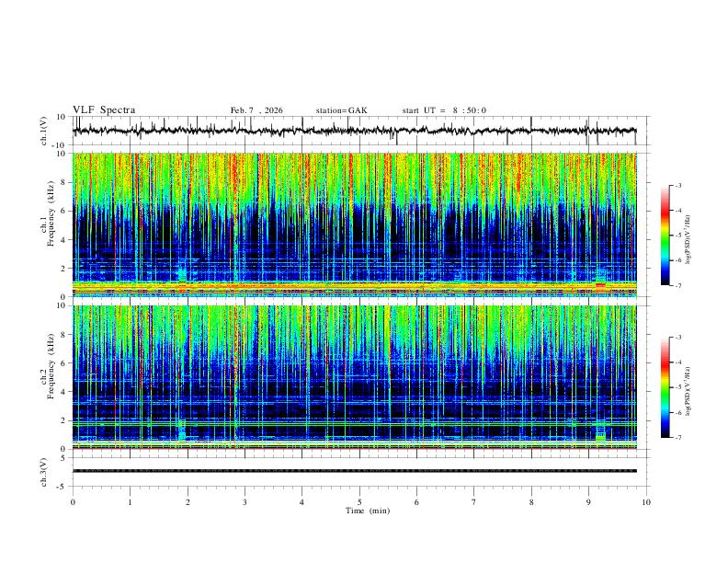This screenshot has height=563, width=728.
Task: Click the "6" kHz tick on ch.2 frequency axis
Action: click(x=64, y=362)
